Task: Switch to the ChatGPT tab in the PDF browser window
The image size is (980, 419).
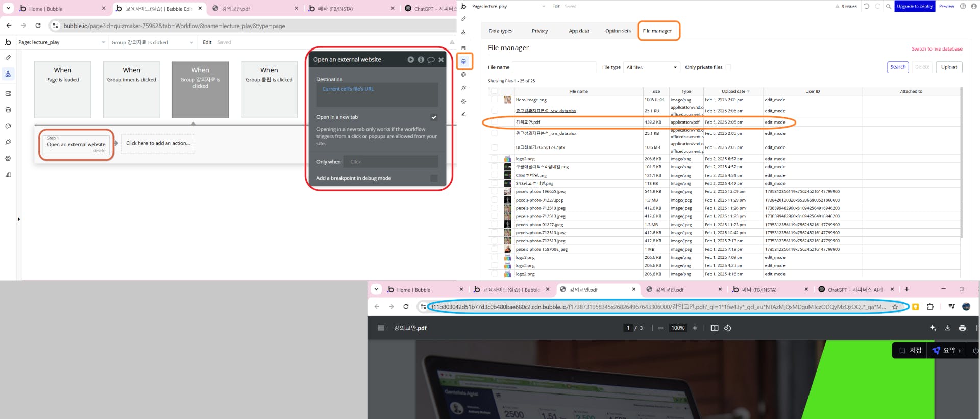Action: point(855,289)
